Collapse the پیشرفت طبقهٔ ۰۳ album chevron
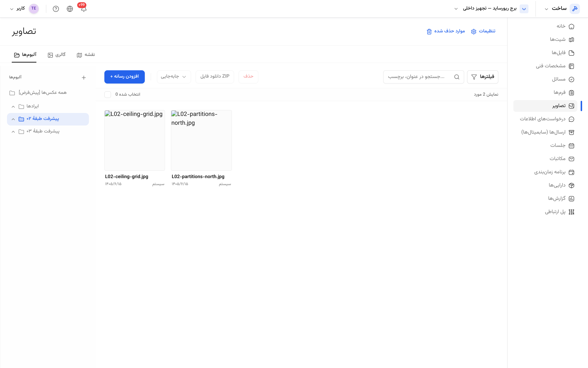588x368 pixels. [13, 132]
